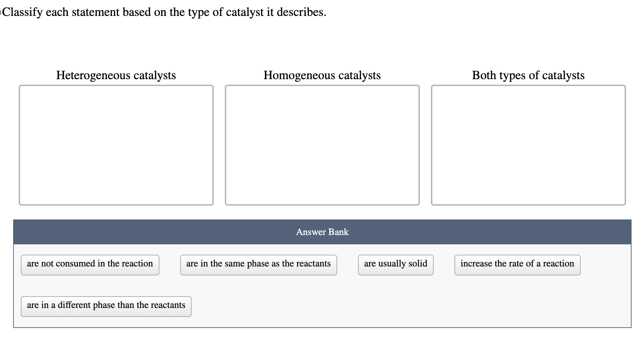Click the 'Homogeneous catalysts' heading

[x=322, y=75]
